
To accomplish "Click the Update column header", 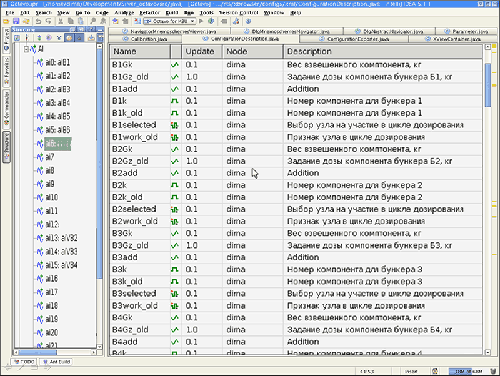I will [202, 52].
